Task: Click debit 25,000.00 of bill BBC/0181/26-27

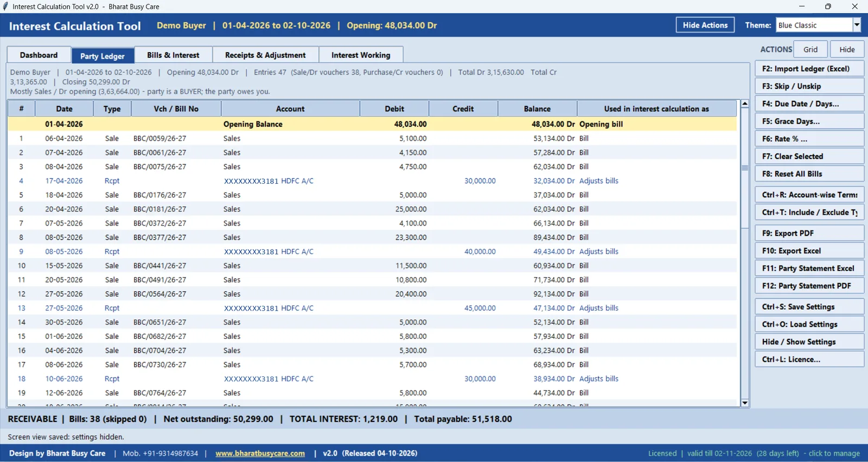Action: [411, 209]
